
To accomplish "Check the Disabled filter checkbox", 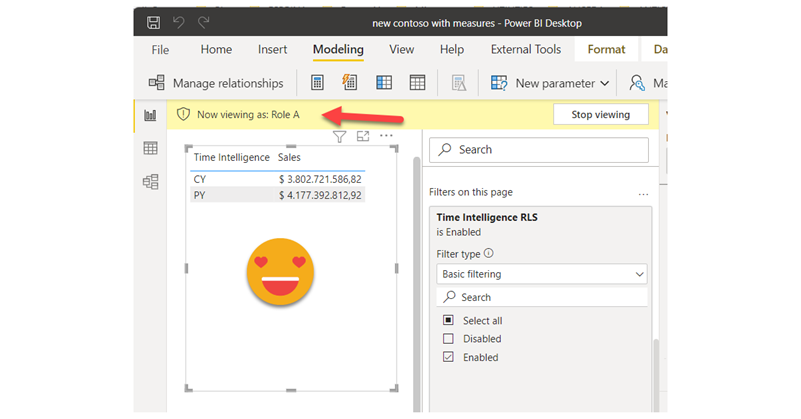I will click(447, 339).
